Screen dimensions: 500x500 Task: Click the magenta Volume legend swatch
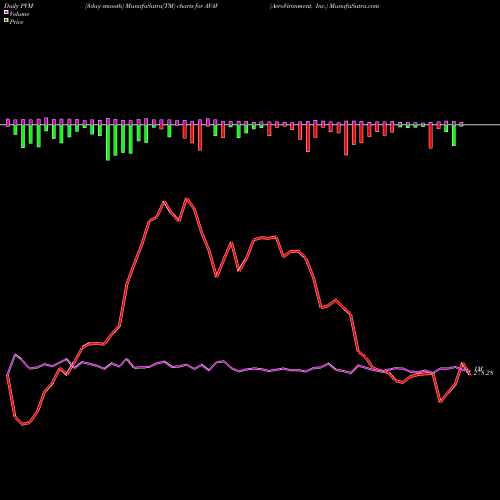click(x=6, y=13)
